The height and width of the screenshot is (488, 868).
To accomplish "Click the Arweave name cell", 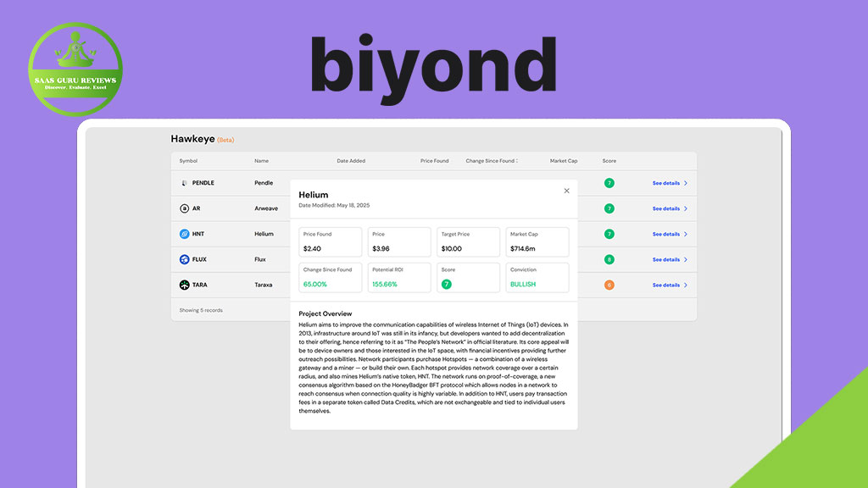I will pos(266,208).
